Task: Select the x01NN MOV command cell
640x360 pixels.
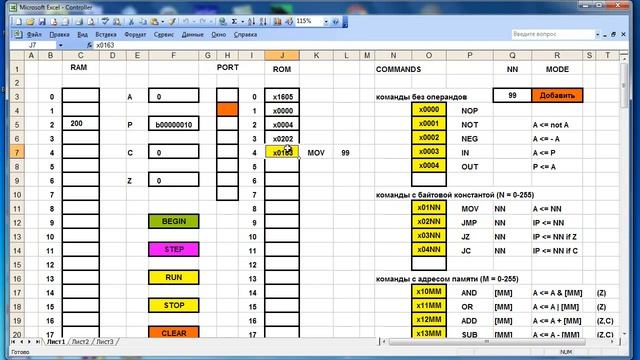Action: point(429,208)
